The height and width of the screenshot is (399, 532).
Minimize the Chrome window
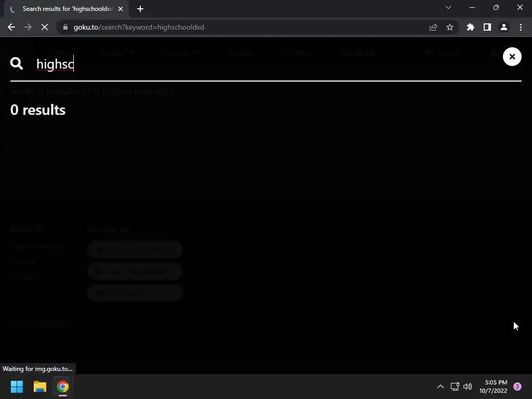tap(472, 7)
